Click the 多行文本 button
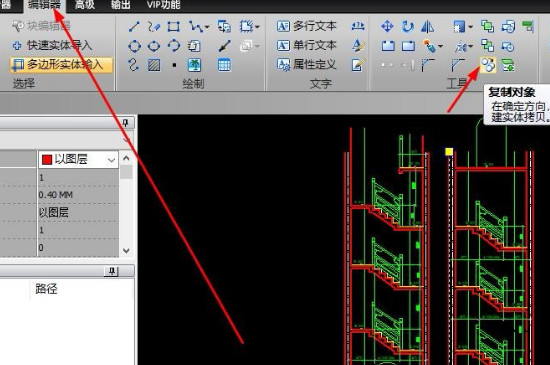Image resolution: width=550 pixels, height=365 pixels. click(x=307, y=26)
